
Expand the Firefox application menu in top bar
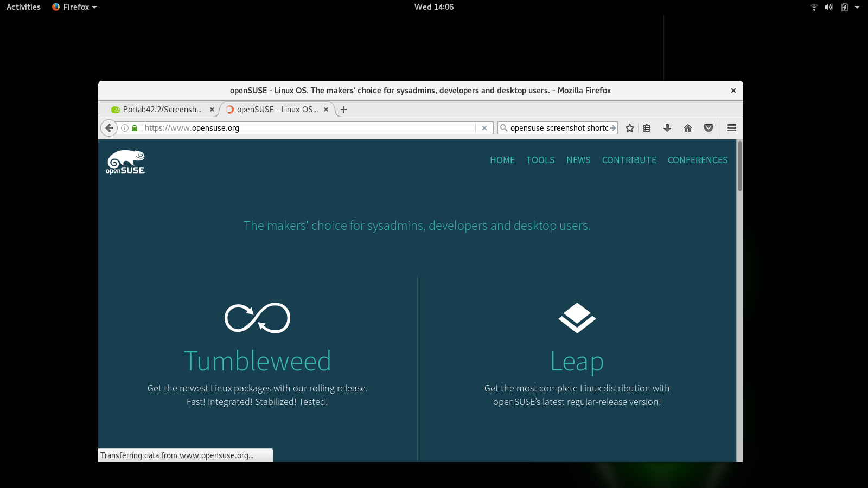[x=74, y=7]
